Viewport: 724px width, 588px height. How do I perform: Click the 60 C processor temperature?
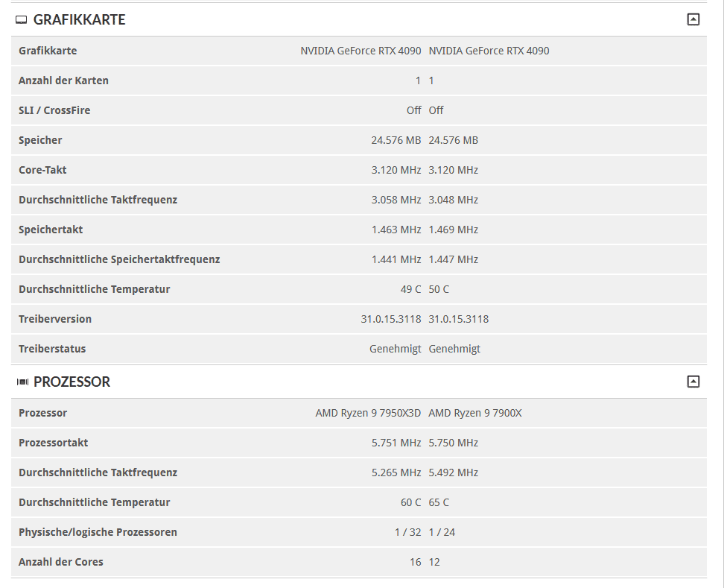[x=411, y=502]
